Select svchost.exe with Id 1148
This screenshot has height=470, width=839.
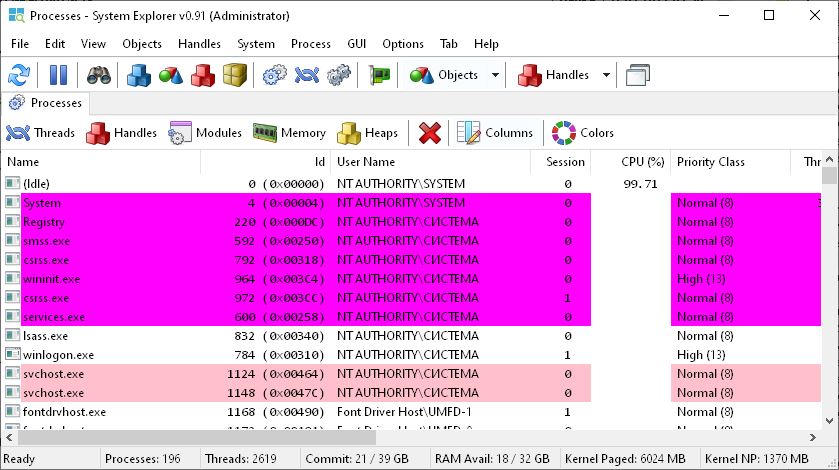click(412, 393)
